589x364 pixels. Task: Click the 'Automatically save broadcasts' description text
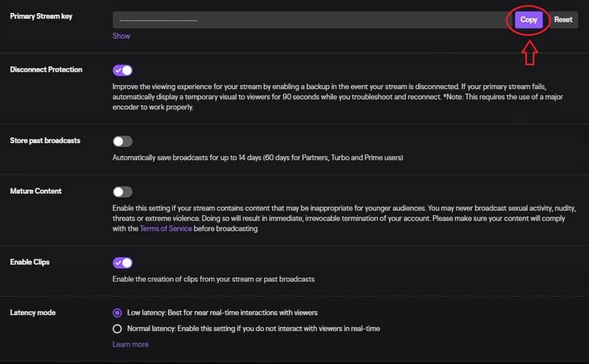tap(258, 157)
